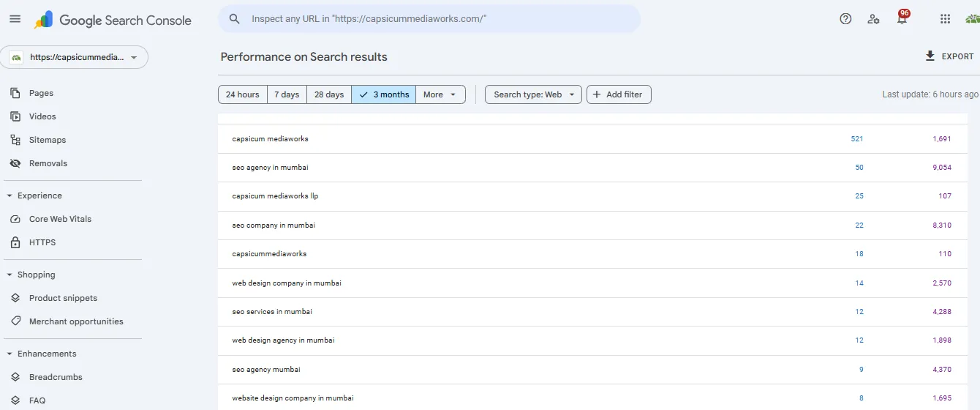Navigate to Breadcrumbs enhancement report
Image resolution: width=980 pixels, height=410 pixels.
[x=56, y=377]
